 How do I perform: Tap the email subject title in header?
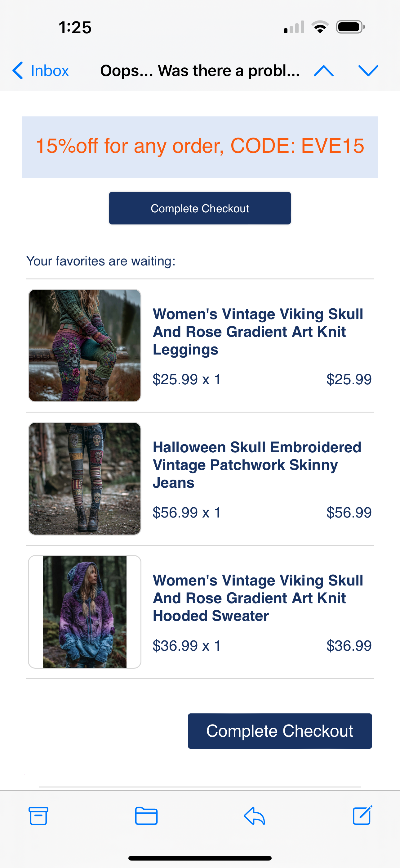(x=200, y=71)
